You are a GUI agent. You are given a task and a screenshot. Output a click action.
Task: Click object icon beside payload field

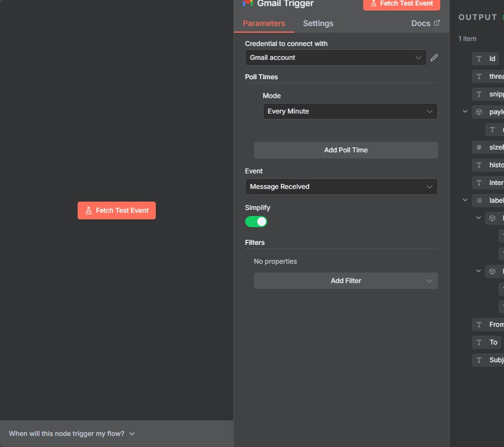point(479,112)
